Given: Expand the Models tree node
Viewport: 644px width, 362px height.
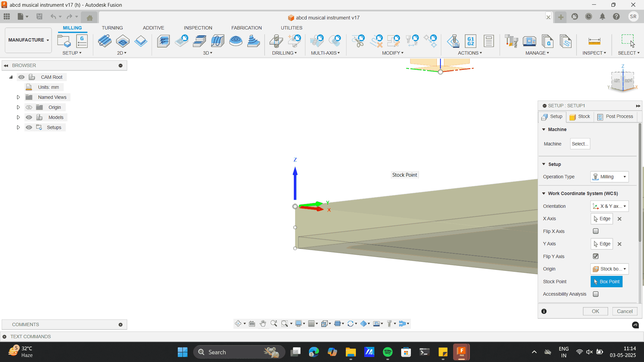Looking at the screenshot, I should click(x=18, y=117).
